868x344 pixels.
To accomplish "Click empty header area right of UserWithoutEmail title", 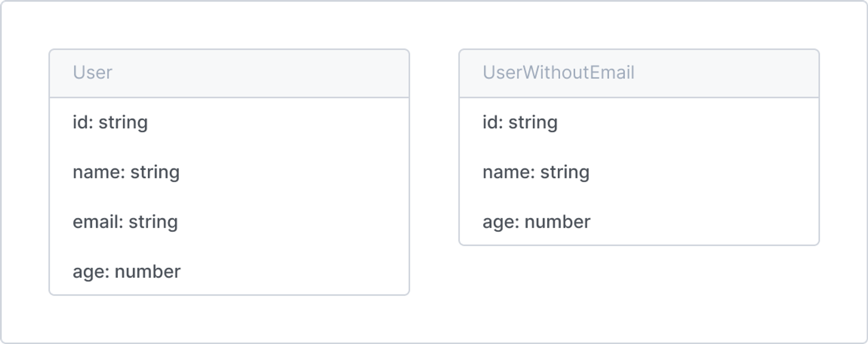I will point(727,73).
